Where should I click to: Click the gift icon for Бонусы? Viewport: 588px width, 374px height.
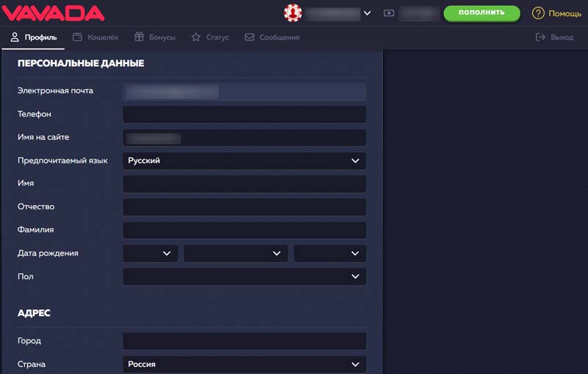[139, 37]
